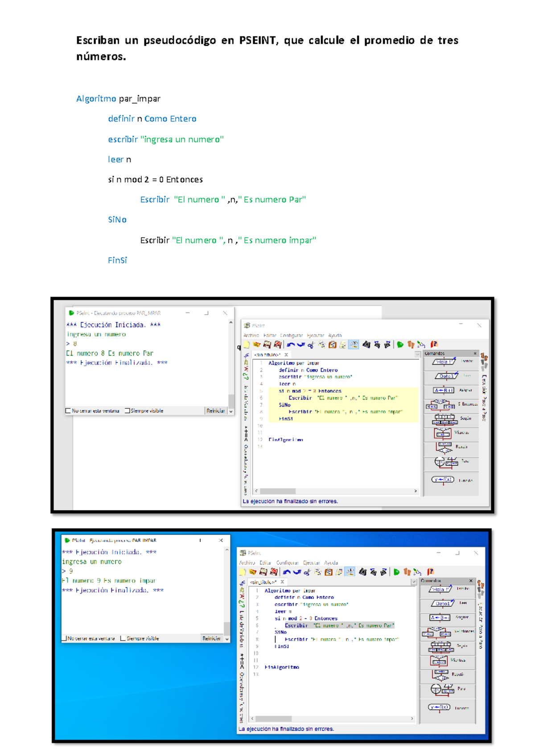
Task: Tick 'Siempre visible' in lower console window
Action: tap(123, 639)
